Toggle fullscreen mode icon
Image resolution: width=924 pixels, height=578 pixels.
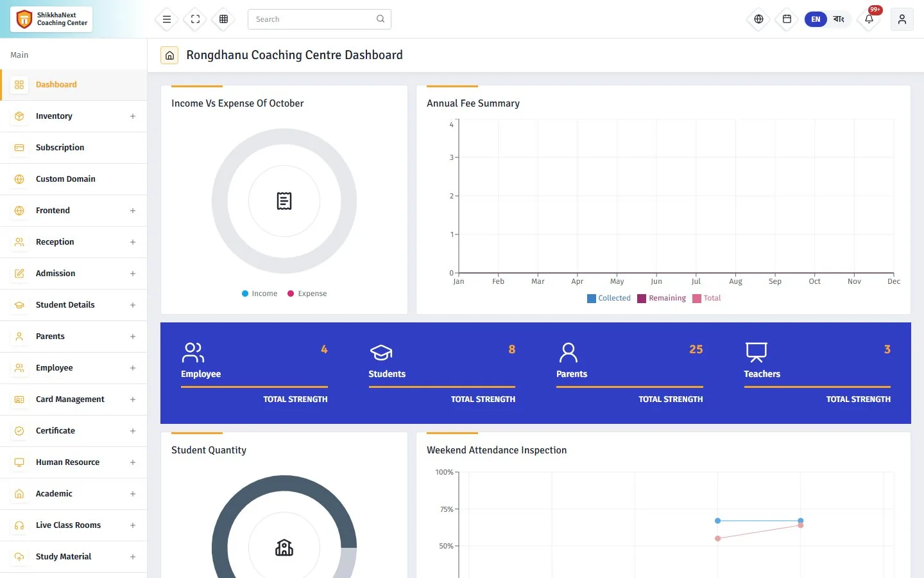tap(196, 19)
